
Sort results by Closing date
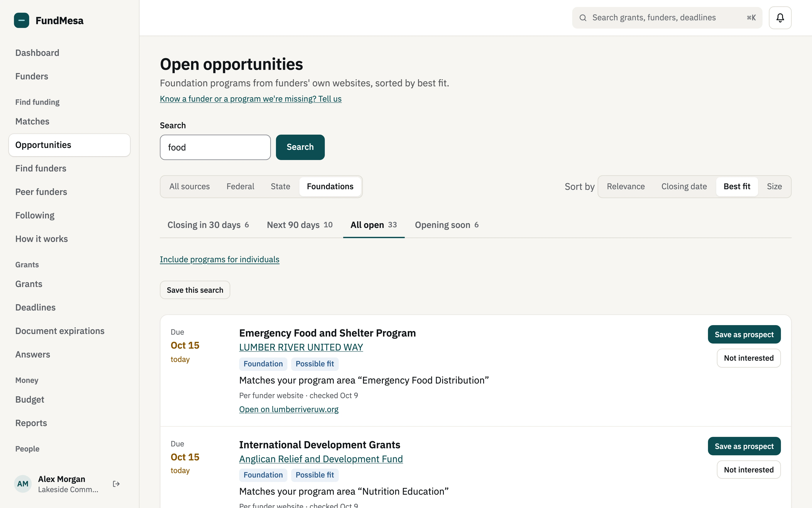coord(684,186)
